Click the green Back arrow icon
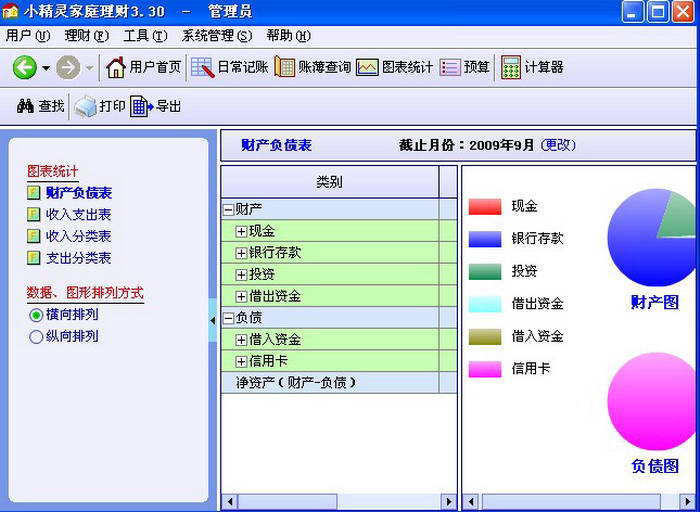 coord(25,67)
